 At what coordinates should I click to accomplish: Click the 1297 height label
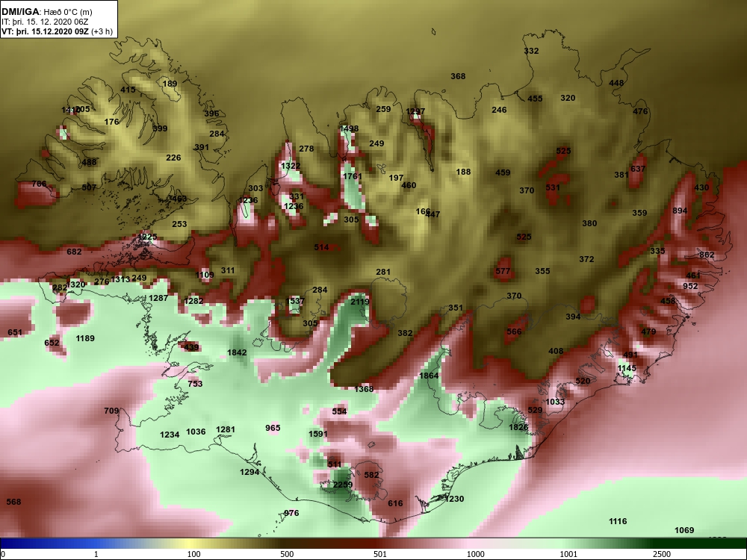[x=415, y=111]
